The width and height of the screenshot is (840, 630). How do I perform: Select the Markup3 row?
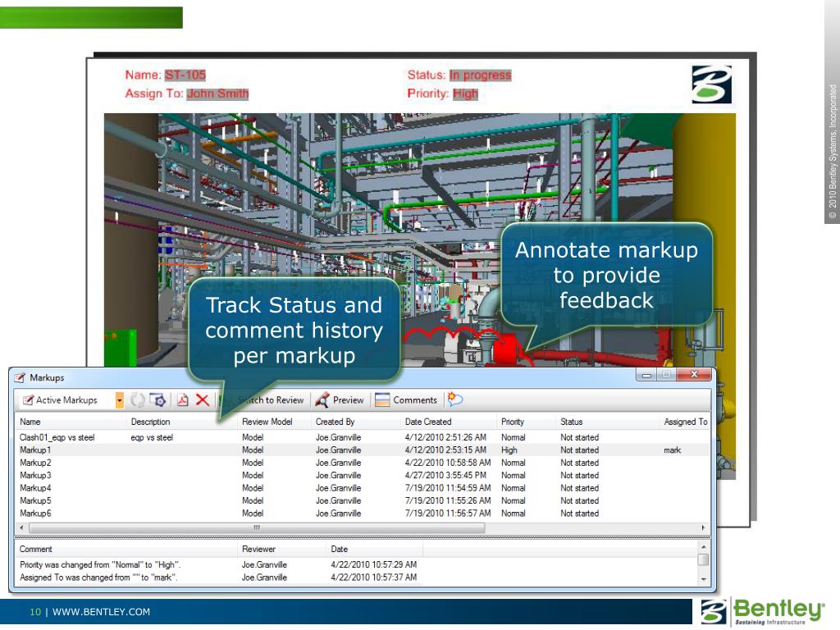[x=363, y=475]
